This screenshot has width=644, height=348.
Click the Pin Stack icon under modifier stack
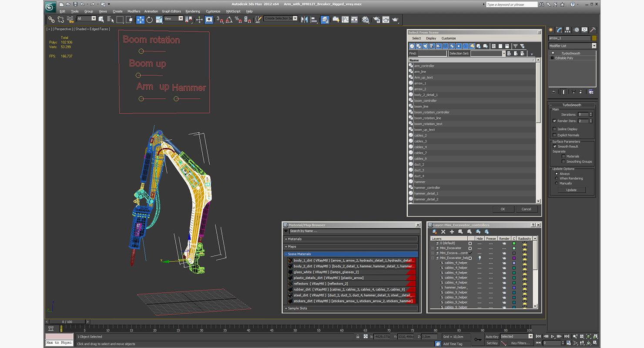click(x=553, y=92)
